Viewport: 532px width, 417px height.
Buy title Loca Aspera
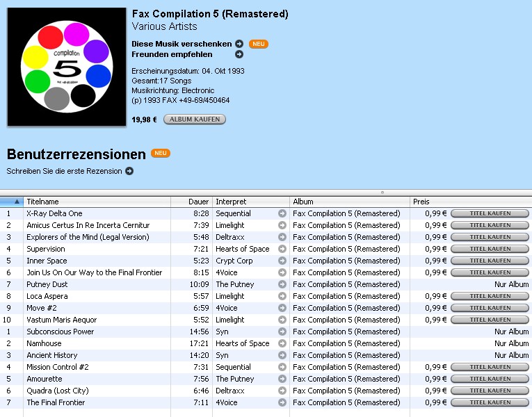490,296
